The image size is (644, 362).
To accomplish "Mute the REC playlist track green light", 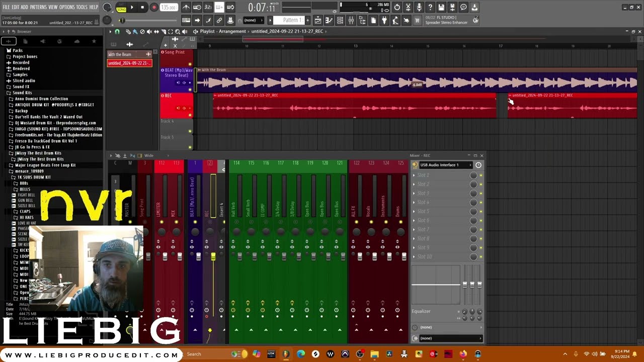I will tap(190, 115).
